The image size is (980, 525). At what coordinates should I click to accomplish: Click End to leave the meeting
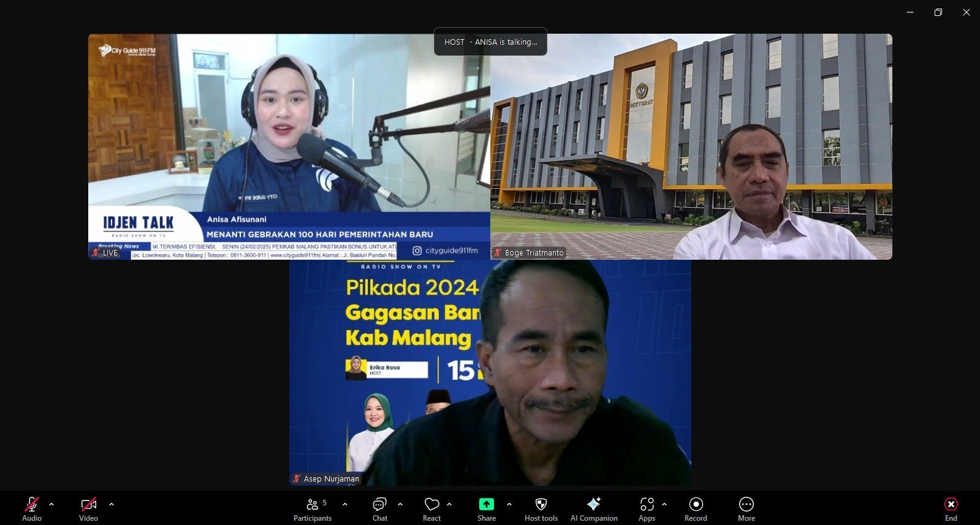point(951,508)
